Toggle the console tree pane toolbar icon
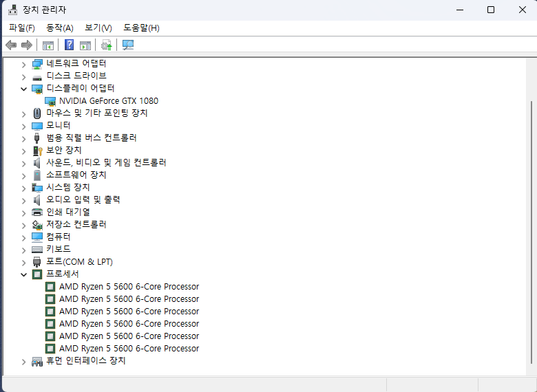Viewport: 537px width, 392px height. [48, 45]
